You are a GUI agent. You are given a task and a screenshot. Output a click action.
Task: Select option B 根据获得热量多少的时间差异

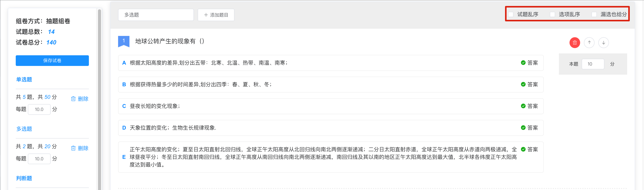pyautogui.click(x=331, y=85)
